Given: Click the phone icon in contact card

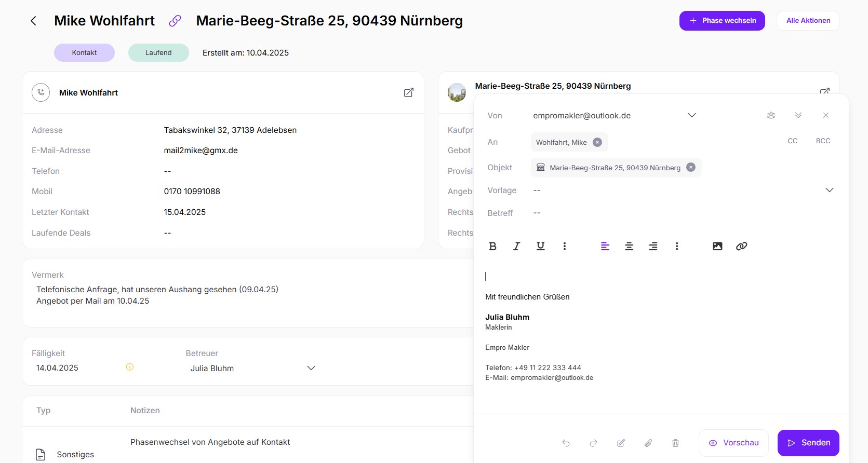Looking at the screenshot, I should coord(41,92).
